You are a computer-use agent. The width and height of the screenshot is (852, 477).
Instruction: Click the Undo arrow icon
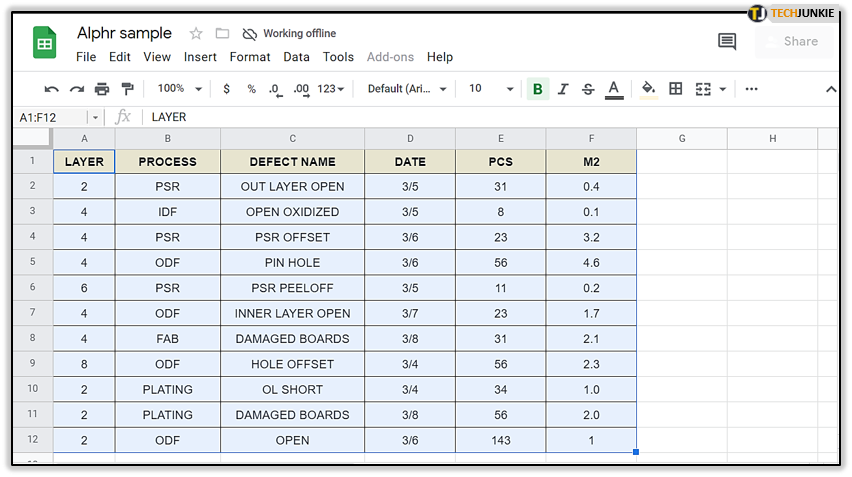(52, 89)
